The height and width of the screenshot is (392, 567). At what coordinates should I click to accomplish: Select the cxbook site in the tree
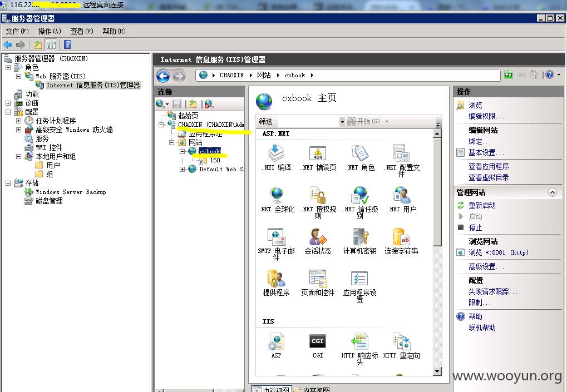pyautogui.click(x=210, y=151)
